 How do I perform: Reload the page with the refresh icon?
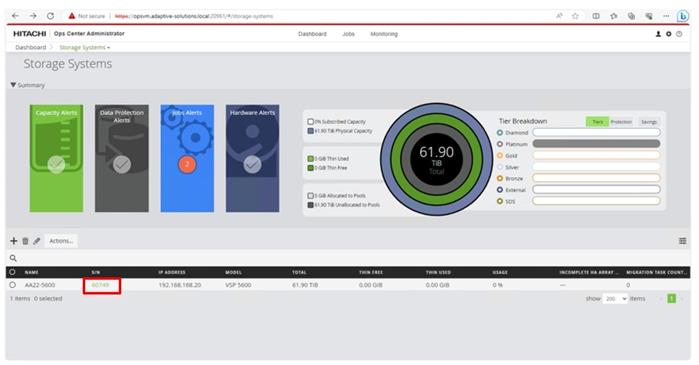50,16
